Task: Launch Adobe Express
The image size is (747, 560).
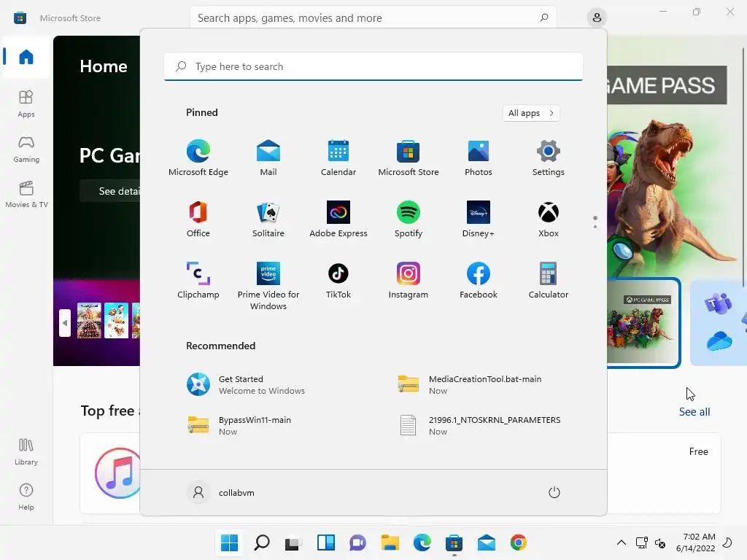Action: pos(338,219)
